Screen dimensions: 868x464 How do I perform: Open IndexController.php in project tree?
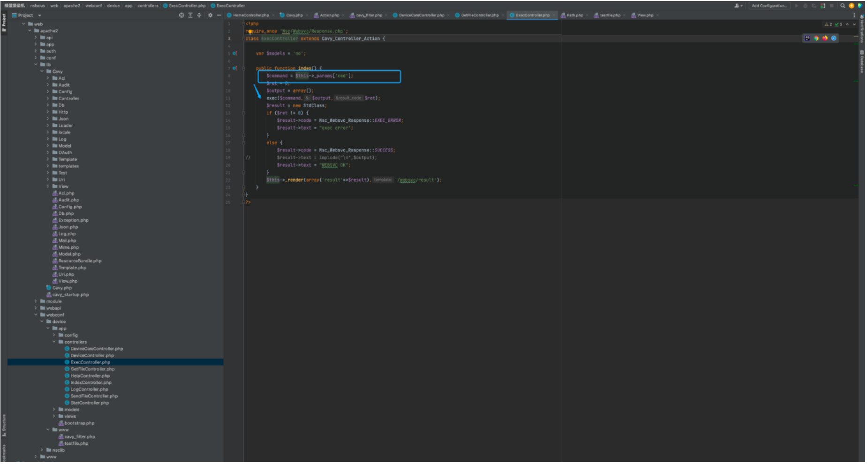coord(91,382)
